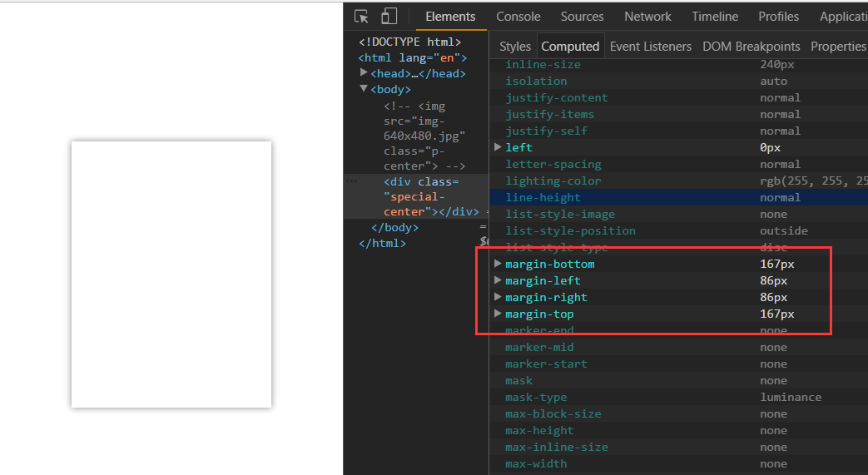Select the html lang="en" element

(412, 57)
